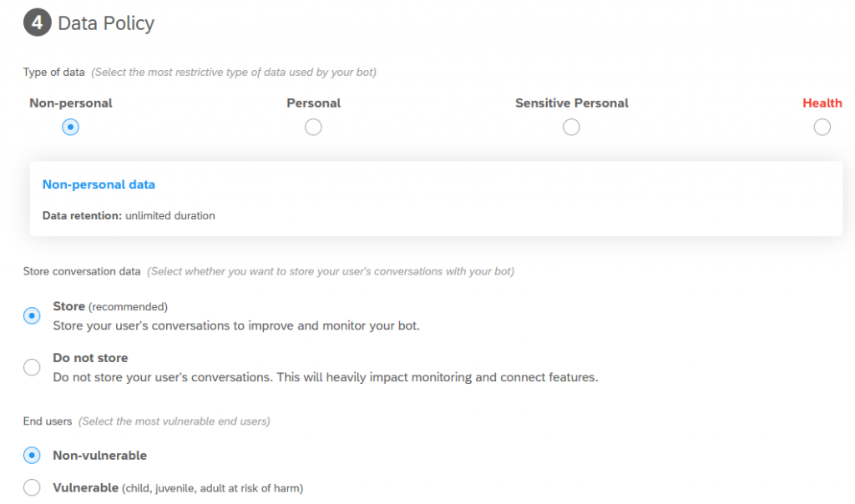Select the Personal data type radio circle
The image size is (855, 504).
(x=313, y=127)
